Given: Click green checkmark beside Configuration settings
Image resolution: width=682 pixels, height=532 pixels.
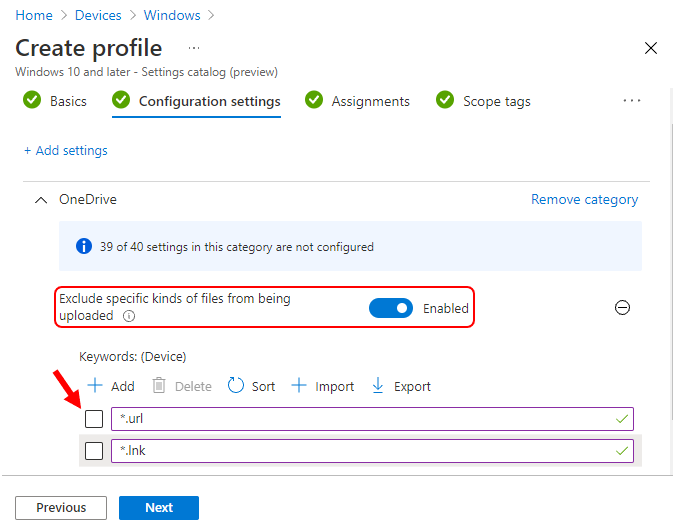Looking at the screenshot, I should (x=120, y=100).
